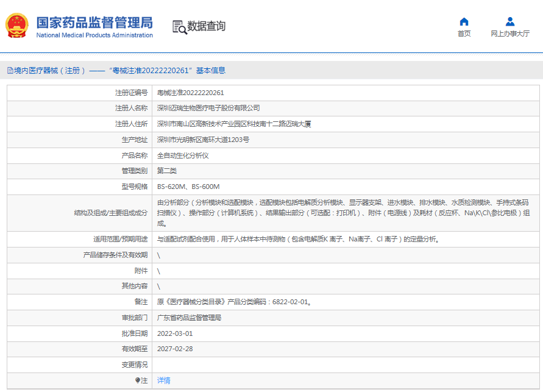This screenshot has height=392, width=543.
Task: Click the 注册证编号 row label
Action: coord(131,93)
